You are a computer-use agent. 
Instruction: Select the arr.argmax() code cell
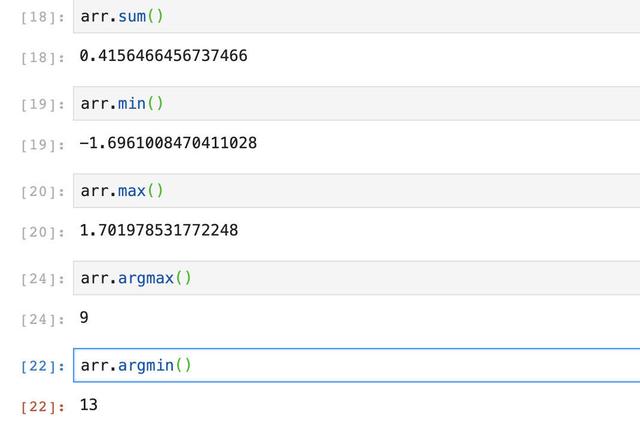pos(356,278)
